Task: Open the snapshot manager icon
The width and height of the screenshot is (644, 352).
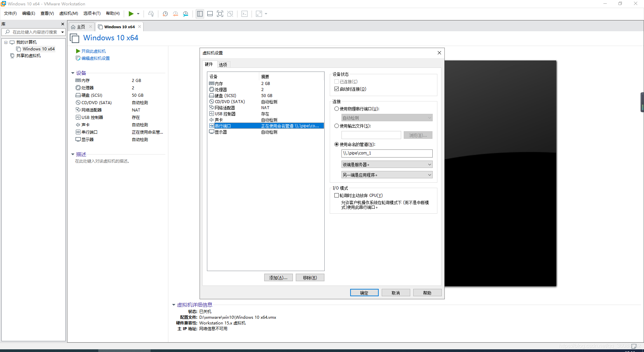Action: click(x=185, y=14)
